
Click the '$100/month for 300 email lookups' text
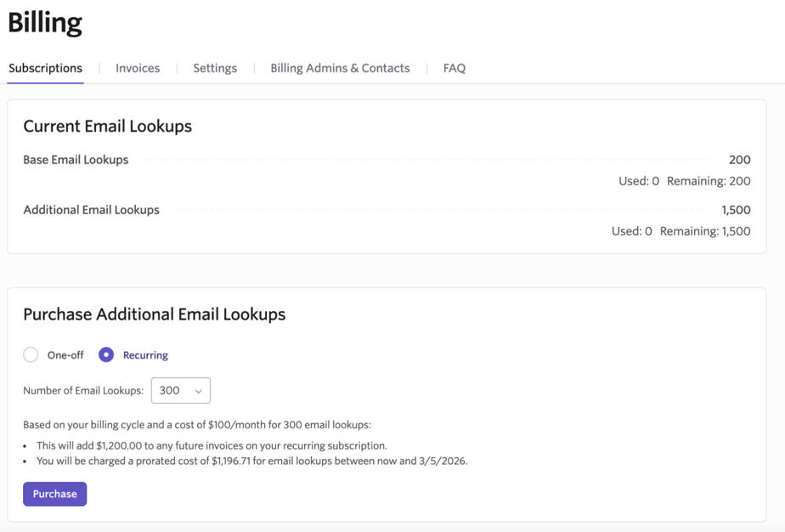coord(289,425)
